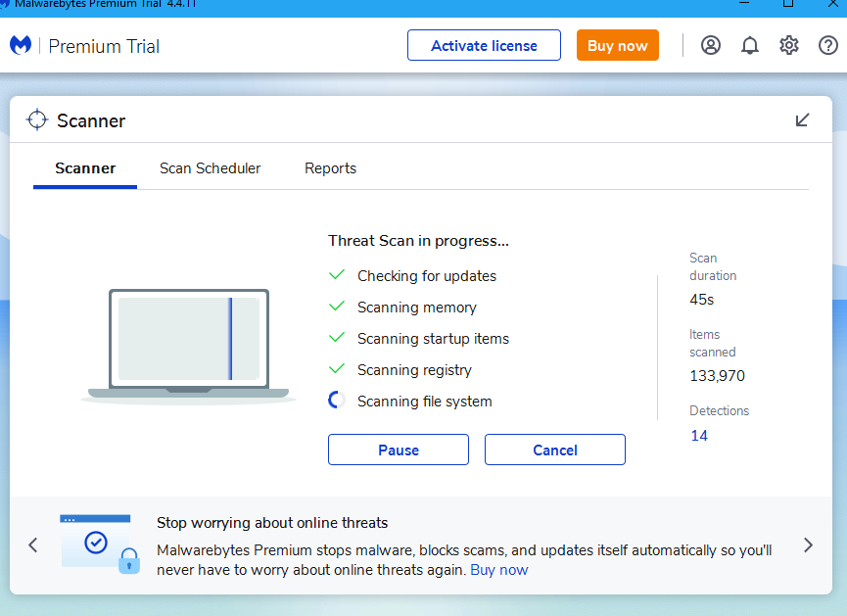Click Stop worrying about online threats heading

[x=272, y=523]
